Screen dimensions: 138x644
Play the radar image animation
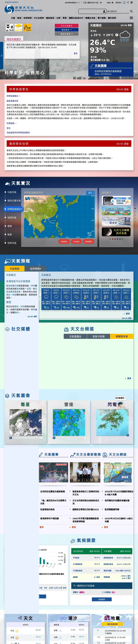54,438
